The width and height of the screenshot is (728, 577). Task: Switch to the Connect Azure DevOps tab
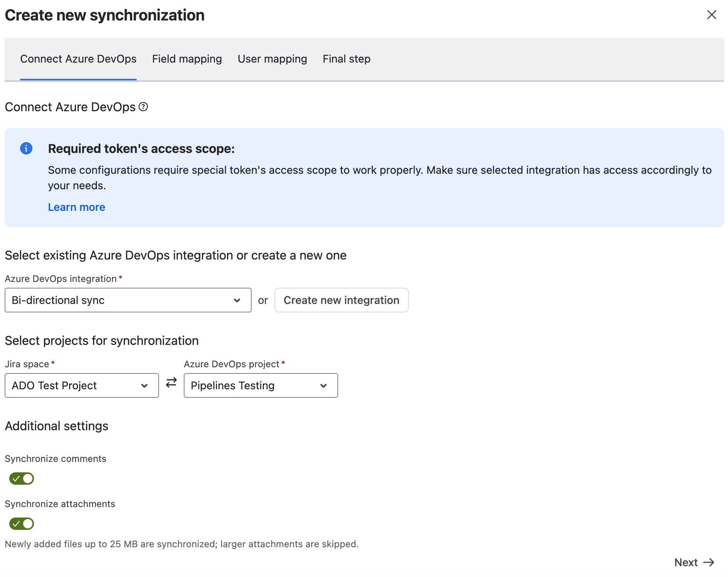coord(78,59)
